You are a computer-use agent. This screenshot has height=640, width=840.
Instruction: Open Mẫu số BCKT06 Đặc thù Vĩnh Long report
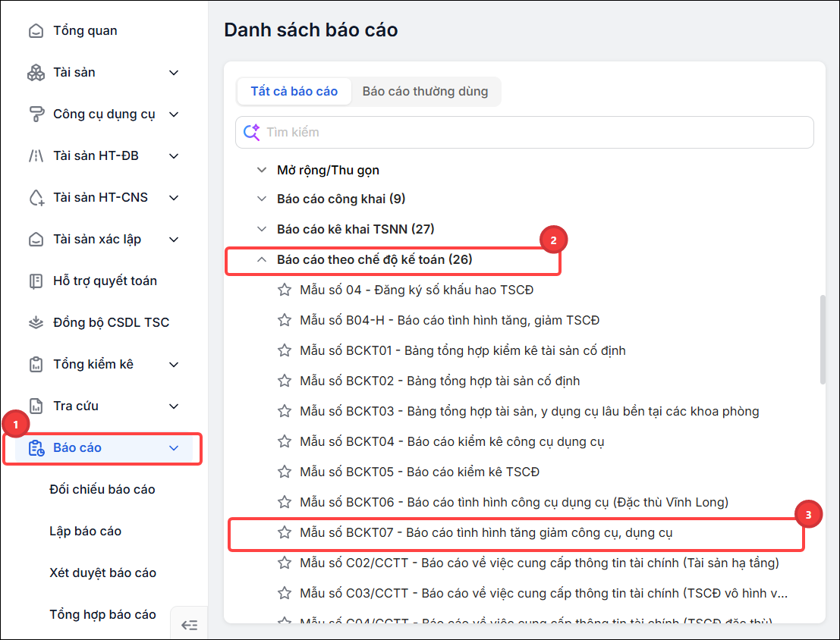[x=514, y=502]
